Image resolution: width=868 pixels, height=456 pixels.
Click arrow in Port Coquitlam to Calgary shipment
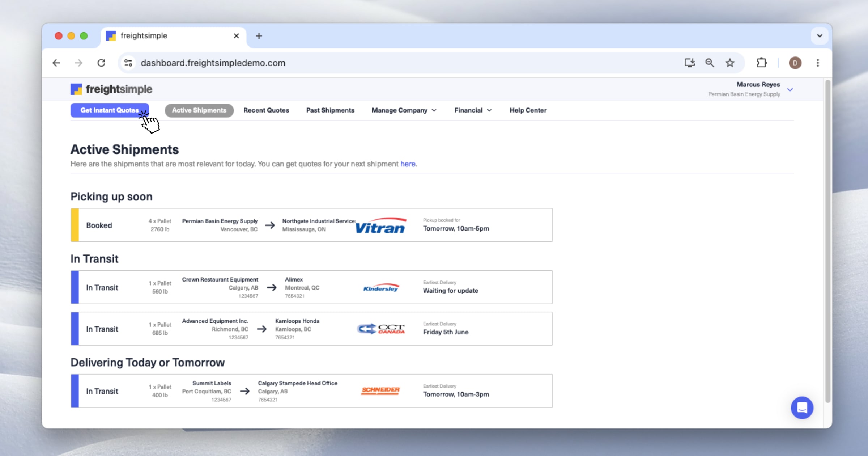point(245,391)
